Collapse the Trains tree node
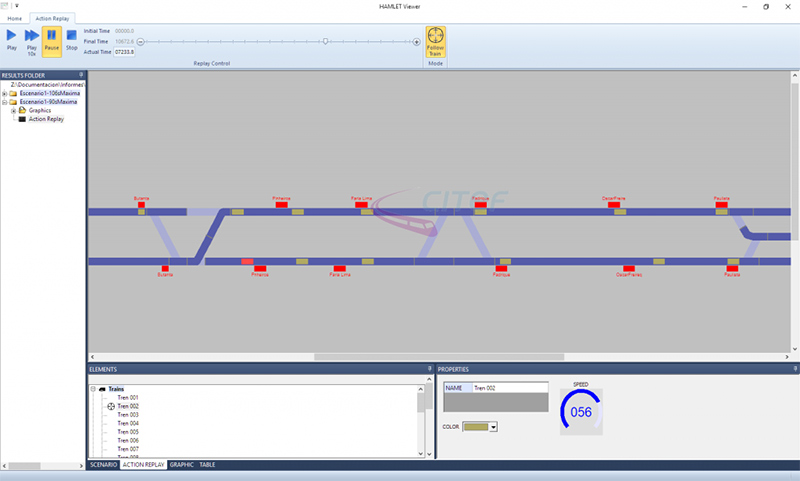 coord(94,389)
